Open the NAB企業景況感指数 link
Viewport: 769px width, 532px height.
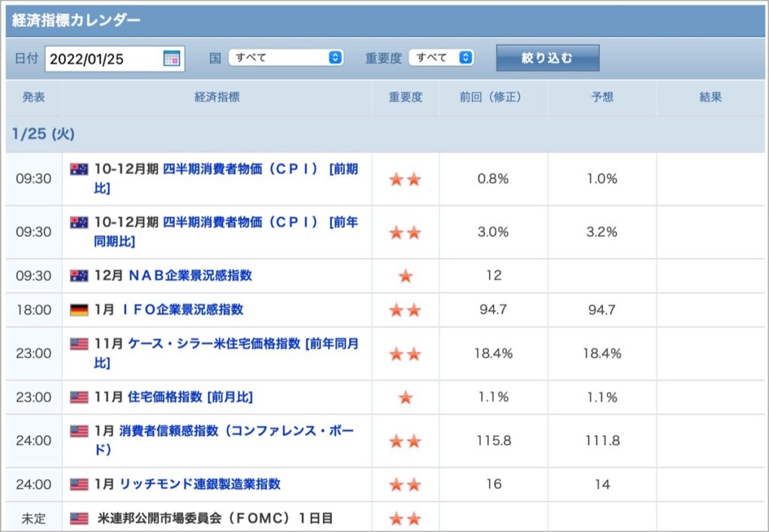point(190,275)
